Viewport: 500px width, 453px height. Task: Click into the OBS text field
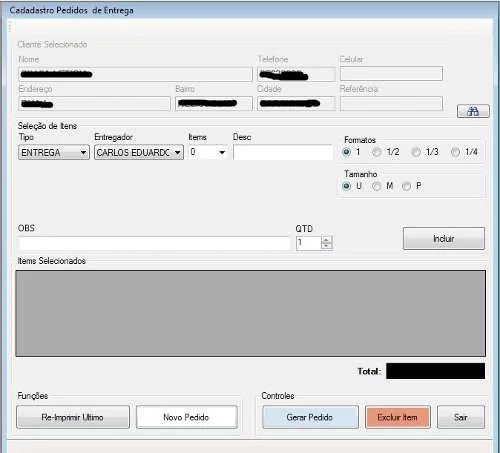click(155, 243)
